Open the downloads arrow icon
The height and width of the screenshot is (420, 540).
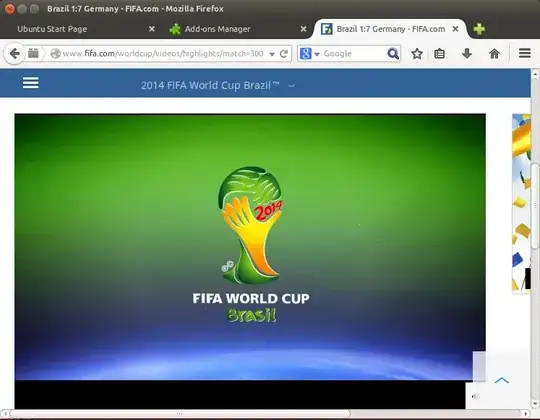coord(467,54)
